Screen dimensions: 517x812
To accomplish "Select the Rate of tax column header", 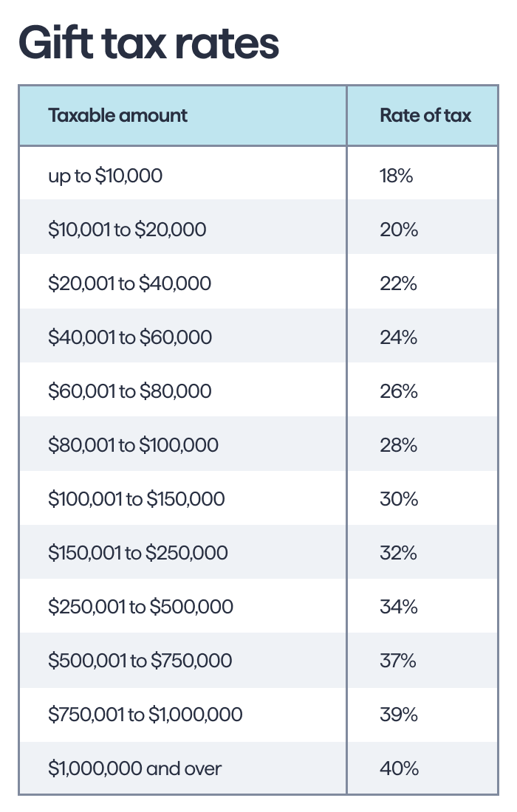I will coord(422,115).
